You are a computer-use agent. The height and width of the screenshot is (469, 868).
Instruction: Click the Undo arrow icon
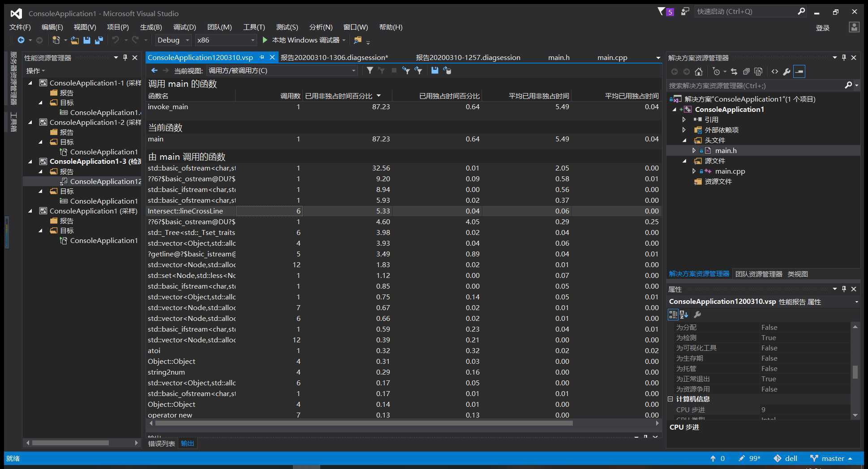click(x=116, y=40)
